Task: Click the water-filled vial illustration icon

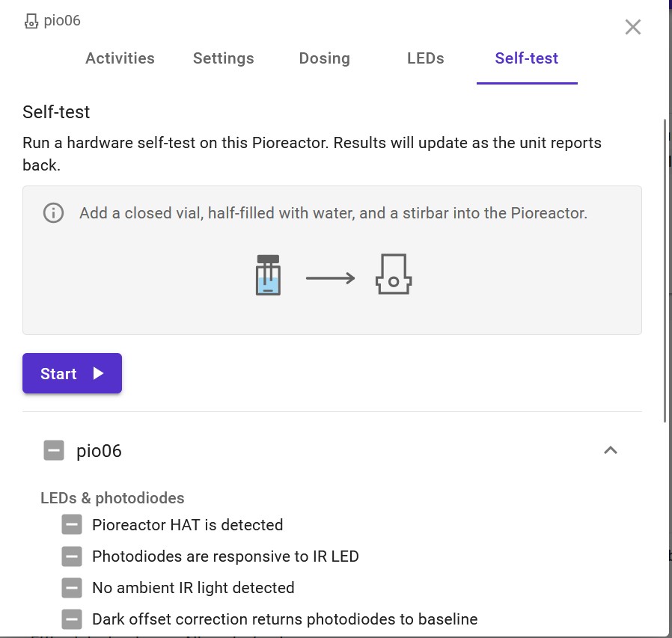Action: (x=268, y=275)
